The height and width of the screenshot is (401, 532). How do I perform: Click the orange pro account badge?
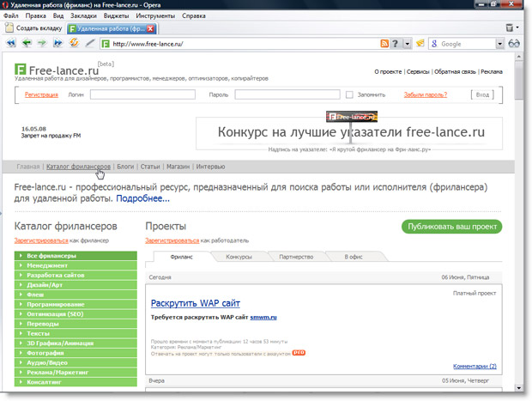click(x=299, y=353)
